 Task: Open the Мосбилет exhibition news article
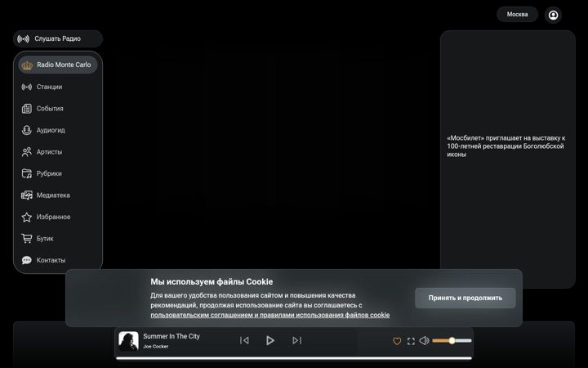click(x=506, y=146)
